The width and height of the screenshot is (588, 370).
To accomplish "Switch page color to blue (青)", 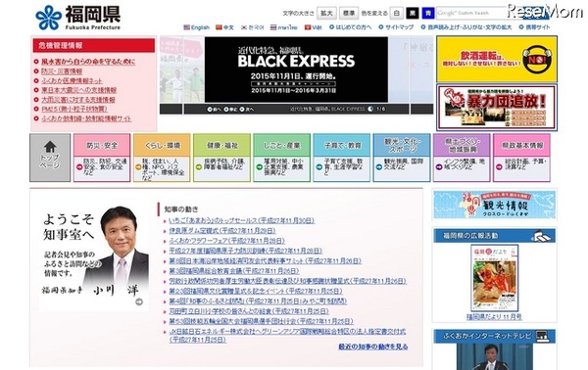I will coord(428,13).
